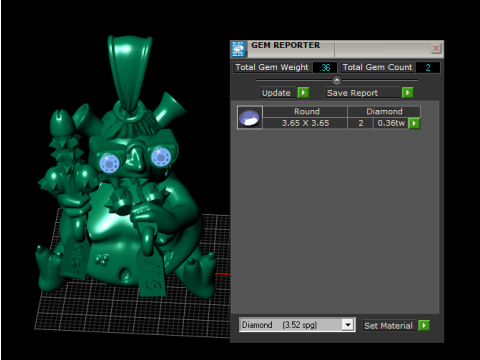Viewport: 480px width, 360px height.
Task: Click the Total Gem Count label
Action: point(377,67)
